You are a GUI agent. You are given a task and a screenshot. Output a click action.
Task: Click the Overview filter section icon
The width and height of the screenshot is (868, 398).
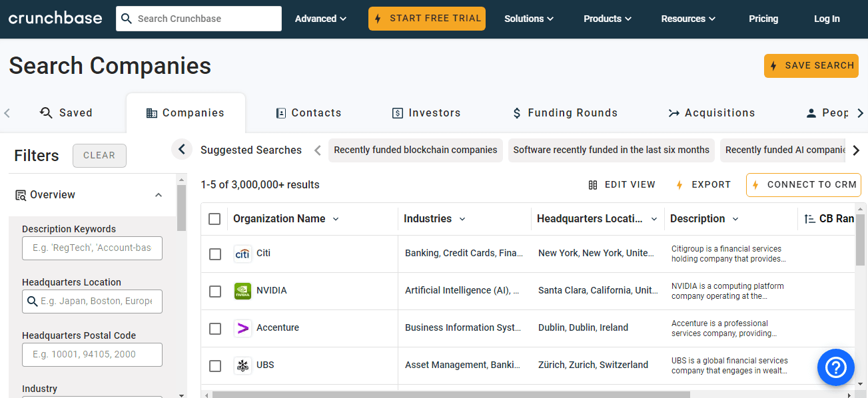coord(21,195)
